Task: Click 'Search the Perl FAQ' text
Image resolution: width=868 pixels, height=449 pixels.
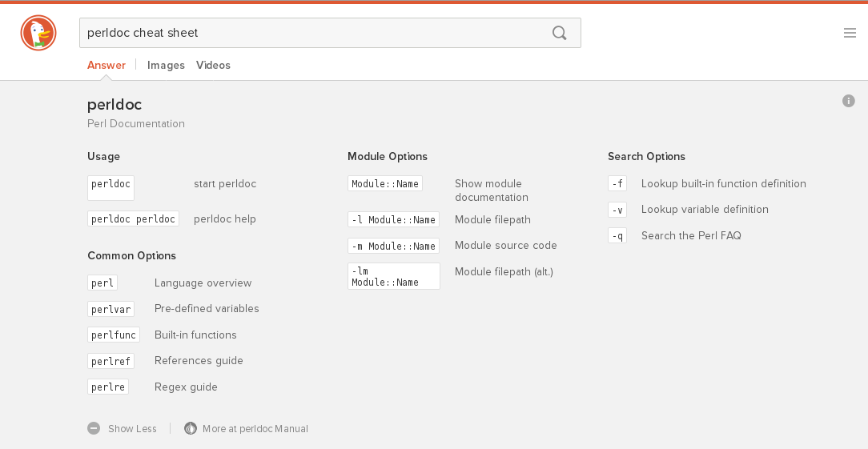Action: 691,235
